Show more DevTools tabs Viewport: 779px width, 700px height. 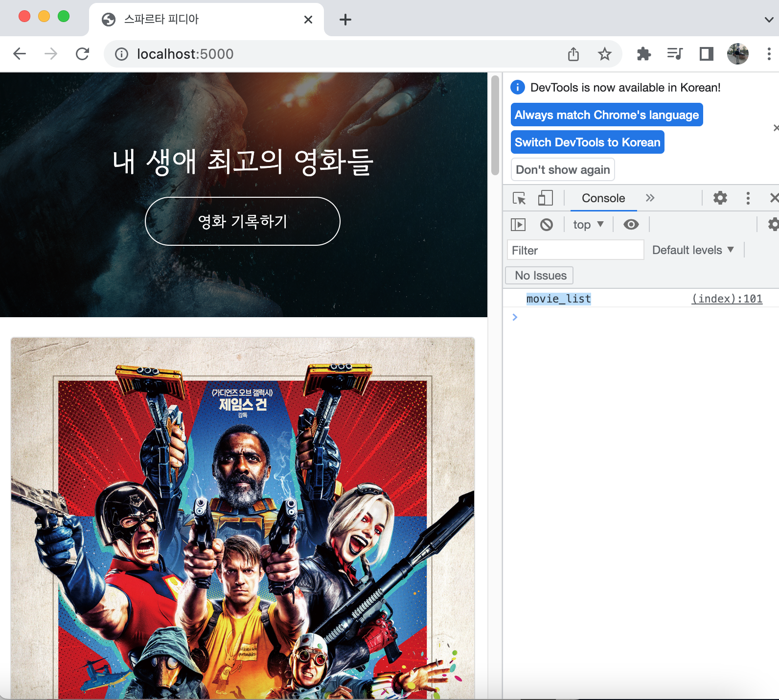click(650, 198)
